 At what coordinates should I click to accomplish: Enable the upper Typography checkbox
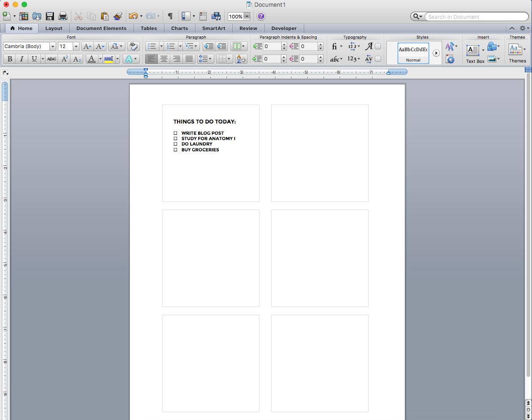tap(377, 46)
